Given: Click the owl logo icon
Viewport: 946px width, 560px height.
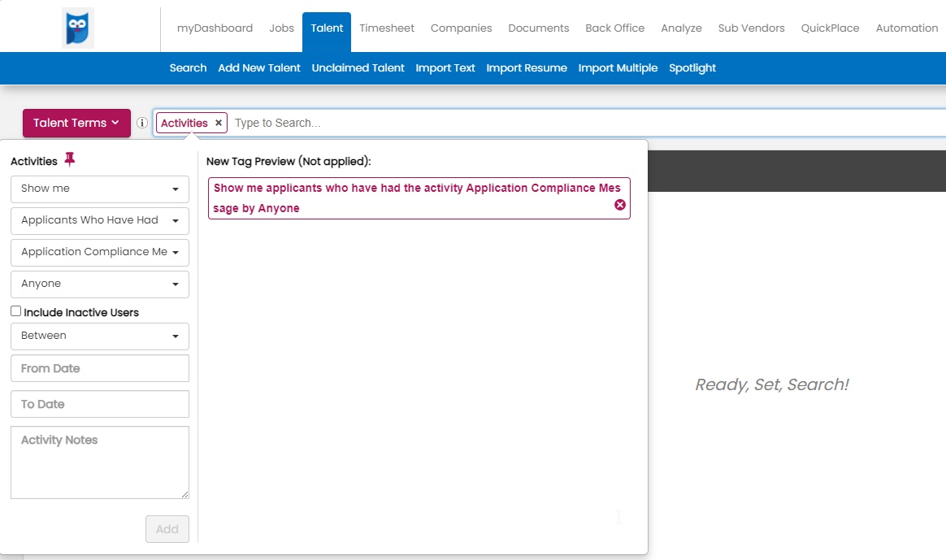Looking at the screenshot, I should [x=78, y=28].
